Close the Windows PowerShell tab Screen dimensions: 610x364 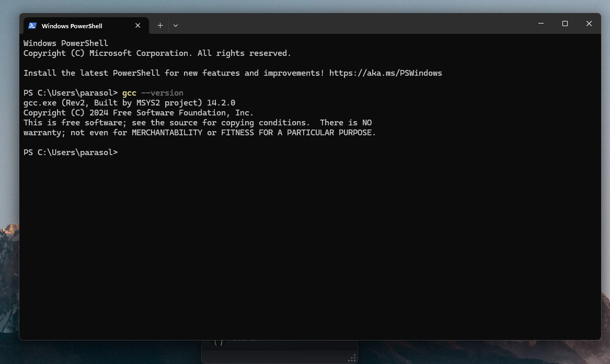[x=137, y=26]
